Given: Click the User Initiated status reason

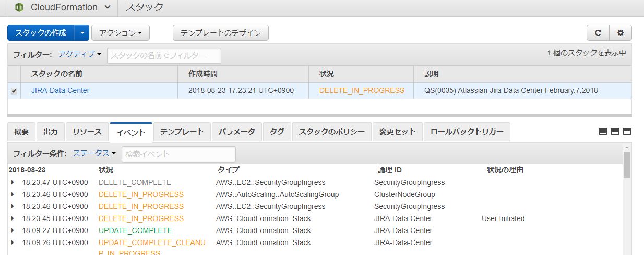Looking at the screenshot, I should [x=503, y=218].
